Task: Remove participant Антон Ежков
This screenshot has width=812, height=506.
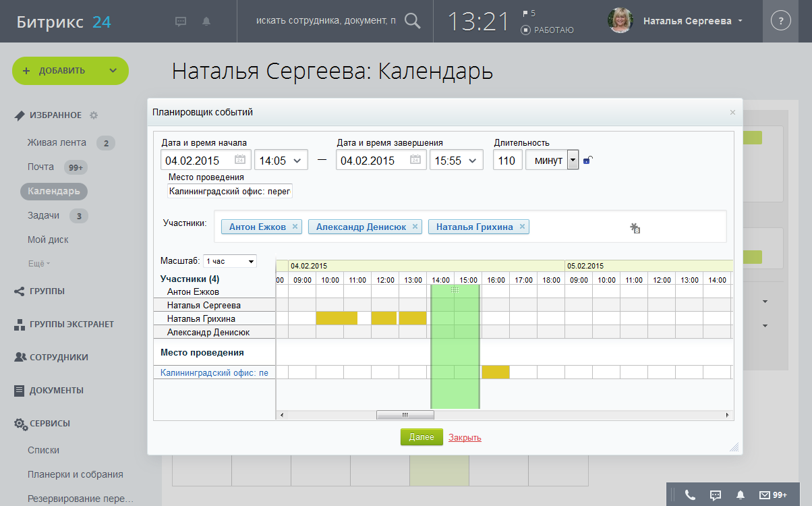Action: [x=295, y=227]
